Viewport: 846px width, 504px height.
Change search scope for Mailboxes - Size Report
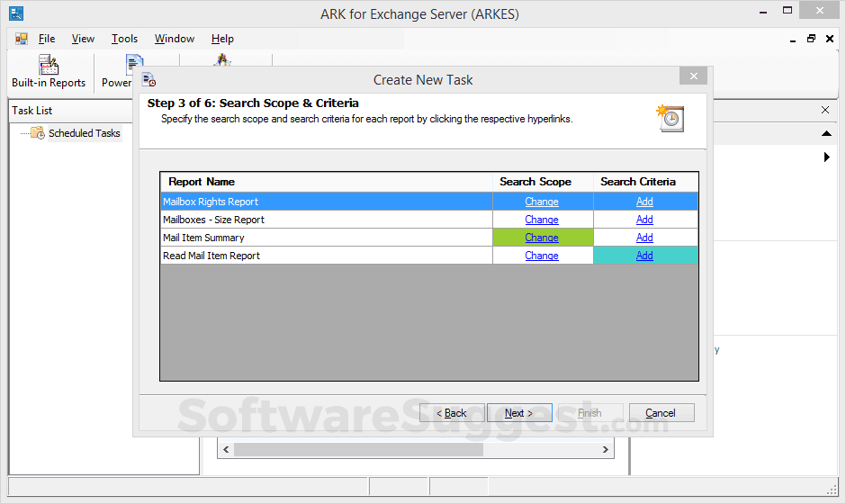[x=542, y=220]
